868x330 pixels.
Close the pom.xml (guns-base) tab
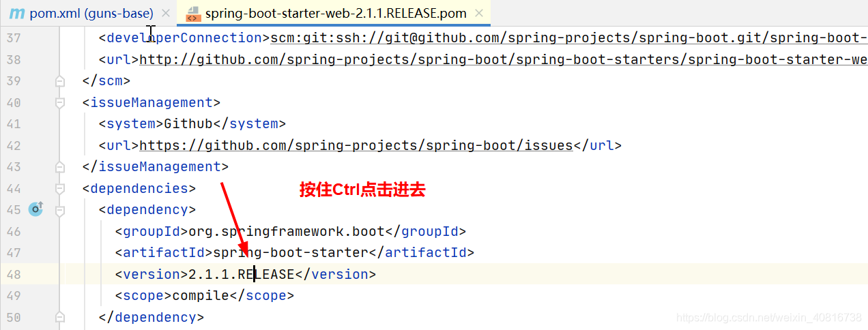coord(166,13)
